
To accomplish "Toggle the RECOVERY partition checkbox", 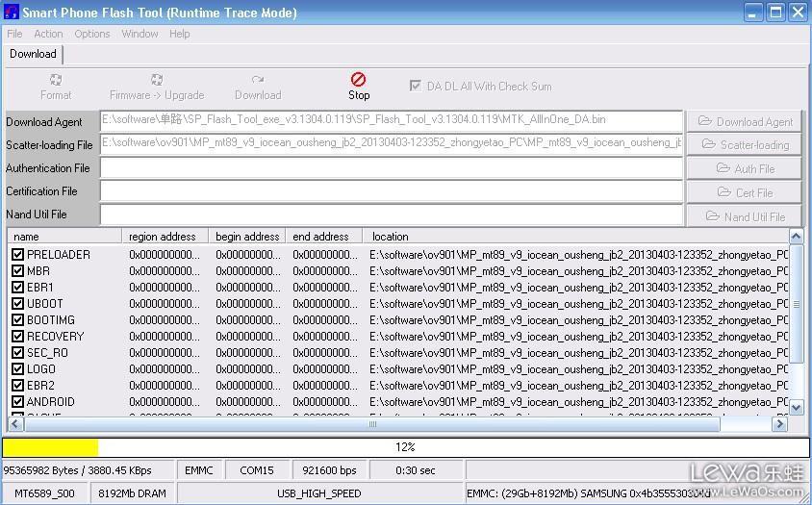I will point(17,337).
